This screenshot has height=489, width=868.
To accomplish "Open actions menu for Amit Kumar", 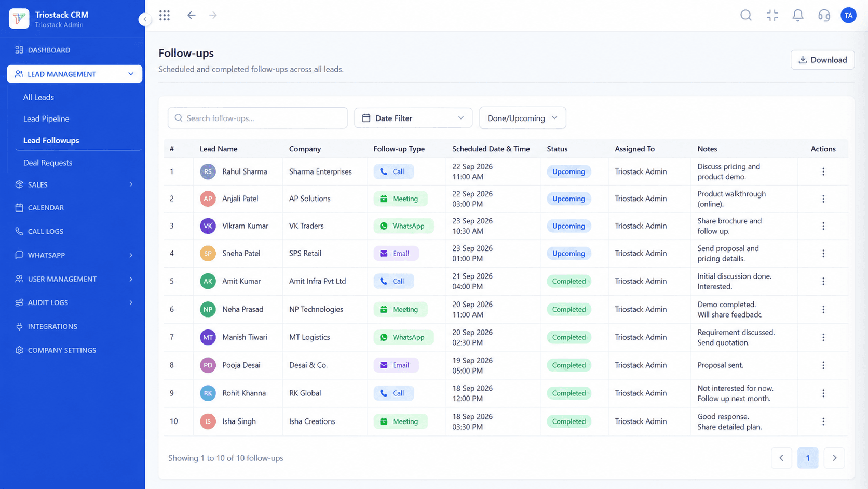I will tap(823, 281).
